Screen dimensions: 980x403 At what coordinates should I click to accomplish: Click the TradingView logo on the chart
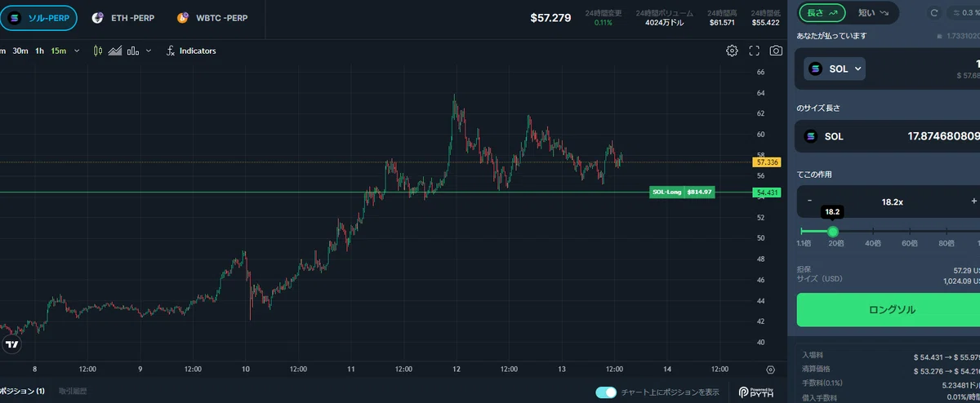(11, 345)
